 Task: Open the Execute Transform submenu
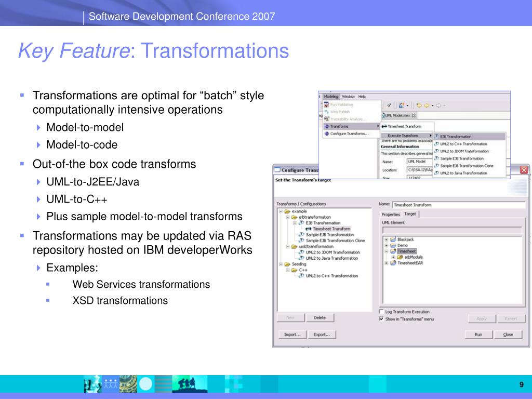[x=407, y=136]
